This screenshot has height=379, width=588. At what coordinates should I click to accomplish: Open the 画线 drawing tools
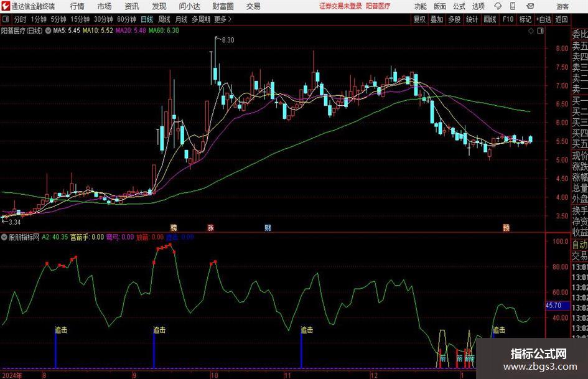pyautogui.click(x=490, y=19)
